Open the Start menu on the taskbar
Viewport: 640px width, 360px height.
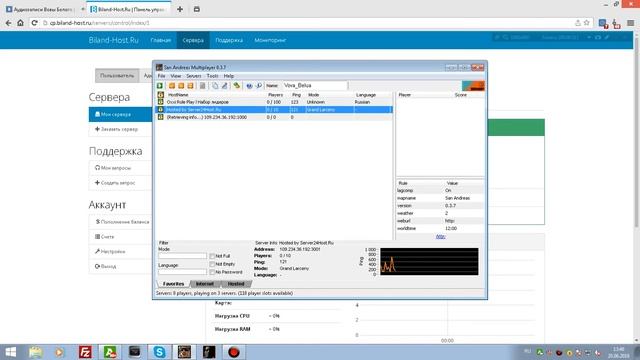pos(11,352)
